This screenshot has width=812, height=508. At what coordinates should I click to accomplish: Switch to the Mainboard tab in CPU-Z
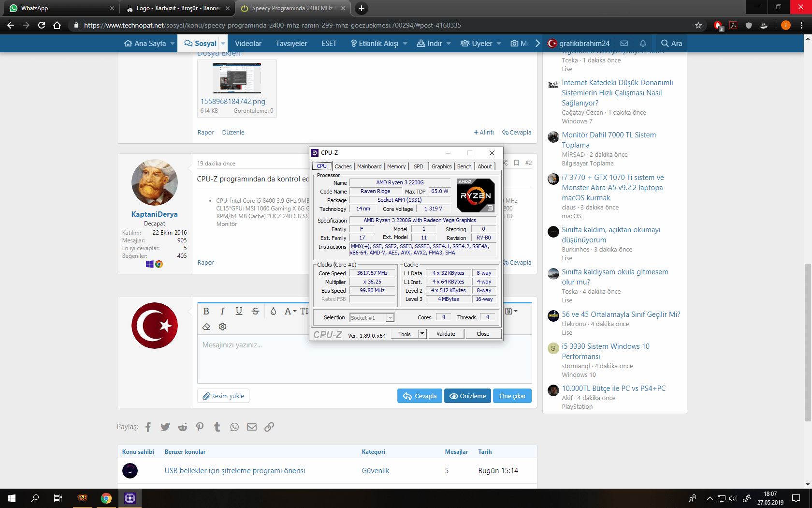point(369,166)
